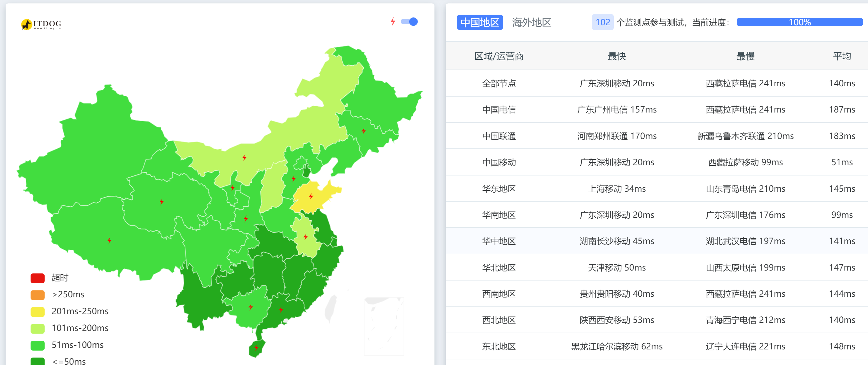Click the 平均 column header

(842, 56)
